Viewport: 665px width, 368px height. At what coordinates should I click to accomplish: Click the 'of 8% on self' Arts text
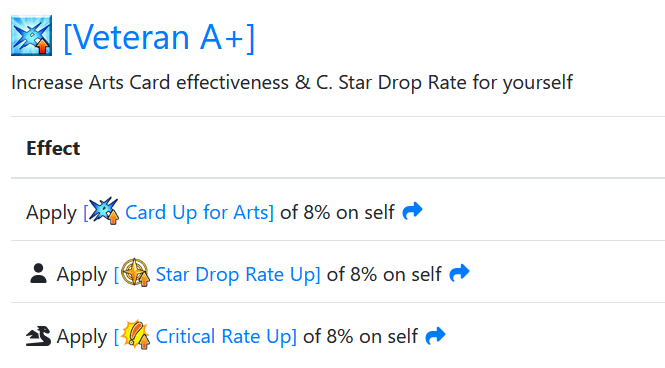338,212
